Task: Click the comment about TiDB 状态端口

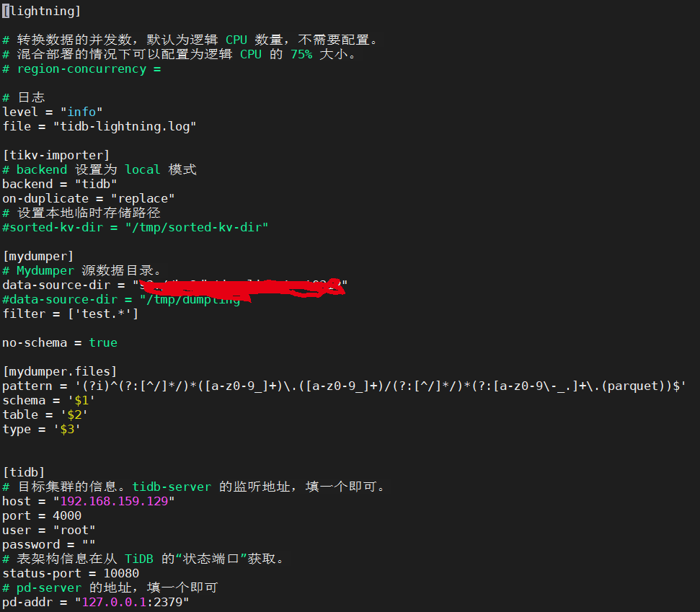Action: tap(143, 559)
